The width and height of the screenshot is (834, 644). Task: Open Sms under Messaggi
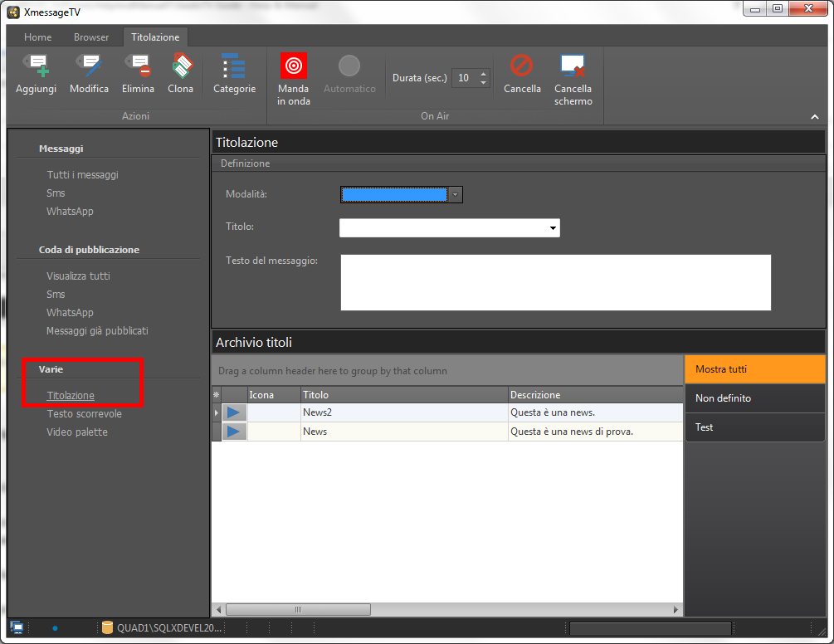(56, 193)
